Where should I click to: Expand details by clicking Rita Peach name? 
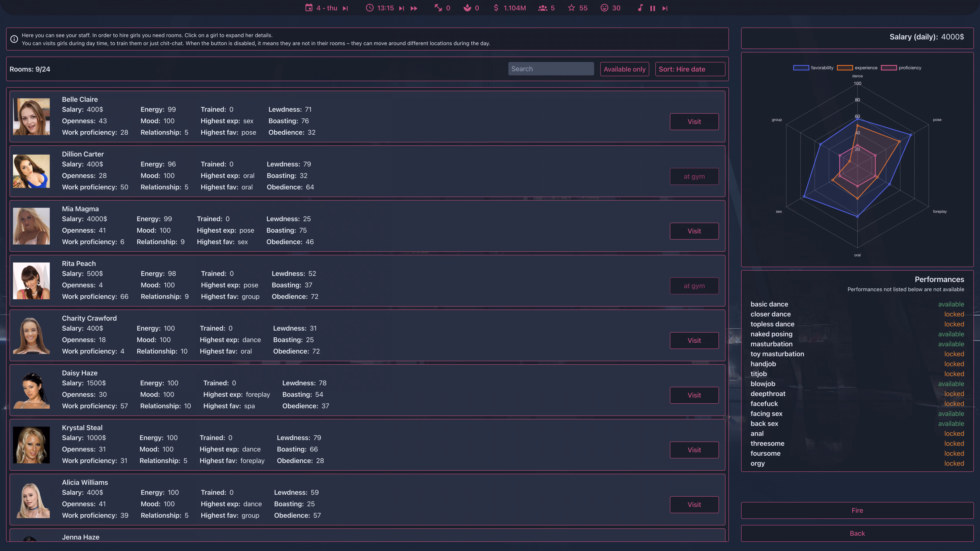(x=79, y=264)
